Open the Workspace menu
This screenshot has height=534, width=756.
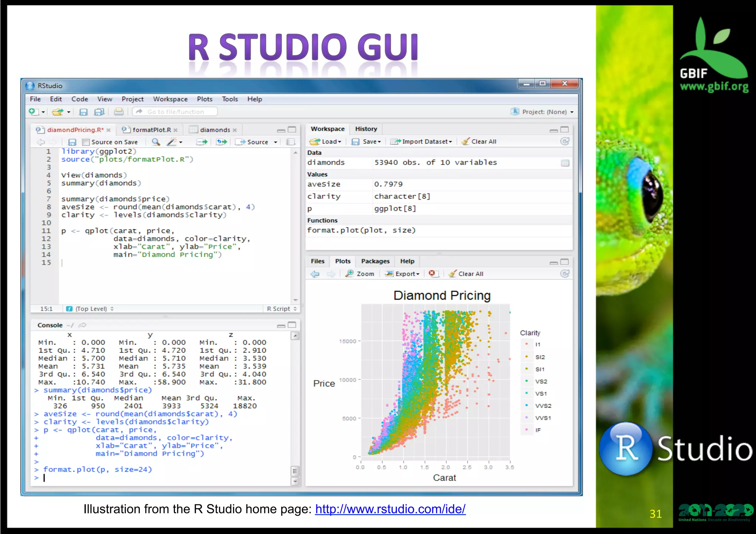[170, 99]
